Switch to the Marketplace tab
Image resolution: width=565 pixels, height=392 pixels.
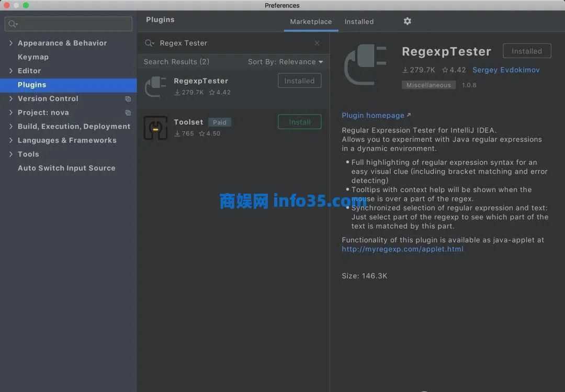[x=311, y=21]
